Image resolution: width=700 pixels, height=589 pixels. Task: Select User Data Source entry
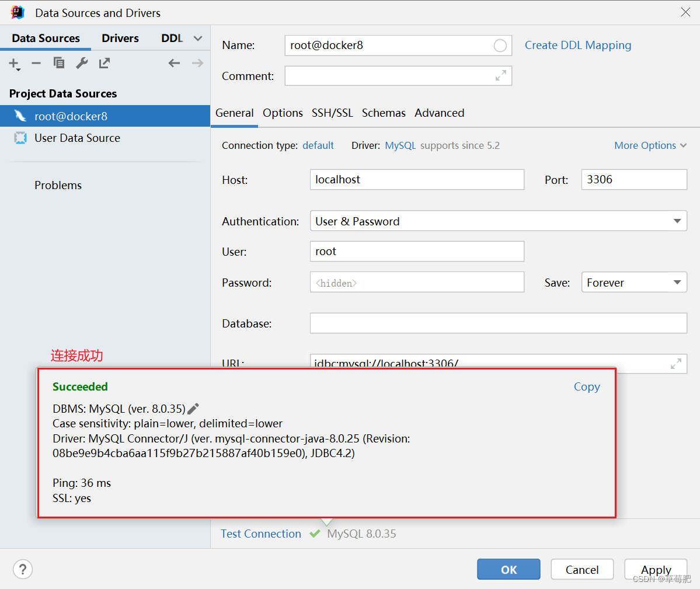click(x=105, y=138)
